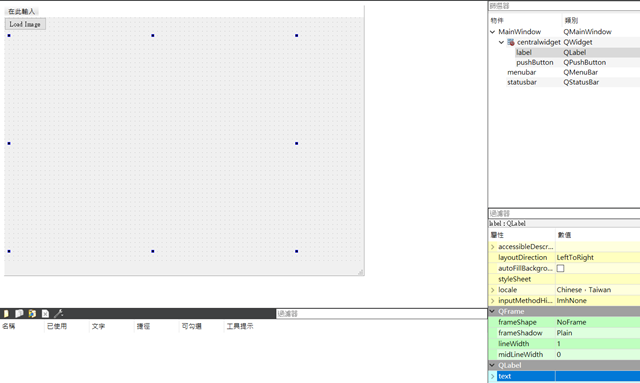Click the QStatusBar class cell
The height and width of the screenshot is (383, 640).
click(x=581, y=82)
